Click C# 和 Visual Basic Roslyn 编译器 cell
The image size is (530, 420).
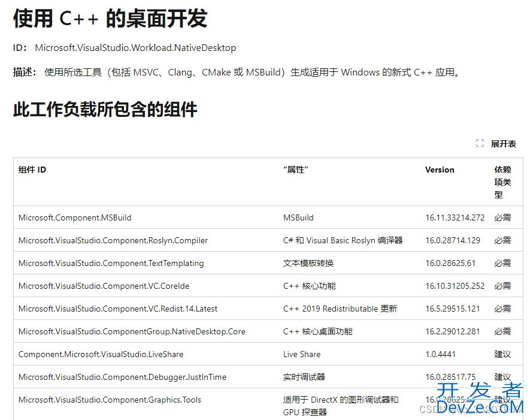pos(343,240)
